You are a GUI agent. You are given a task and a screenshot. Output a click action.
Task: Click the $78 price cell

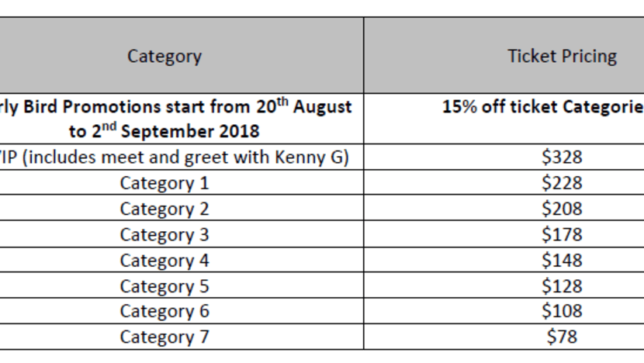pyautogui.click(x=504, y=337)
